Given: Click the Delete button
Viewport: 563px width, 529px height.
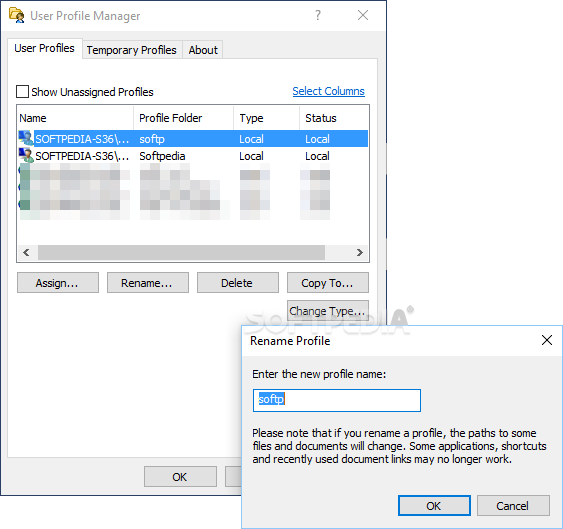Looking at the screenshot, I should point(238,283).
